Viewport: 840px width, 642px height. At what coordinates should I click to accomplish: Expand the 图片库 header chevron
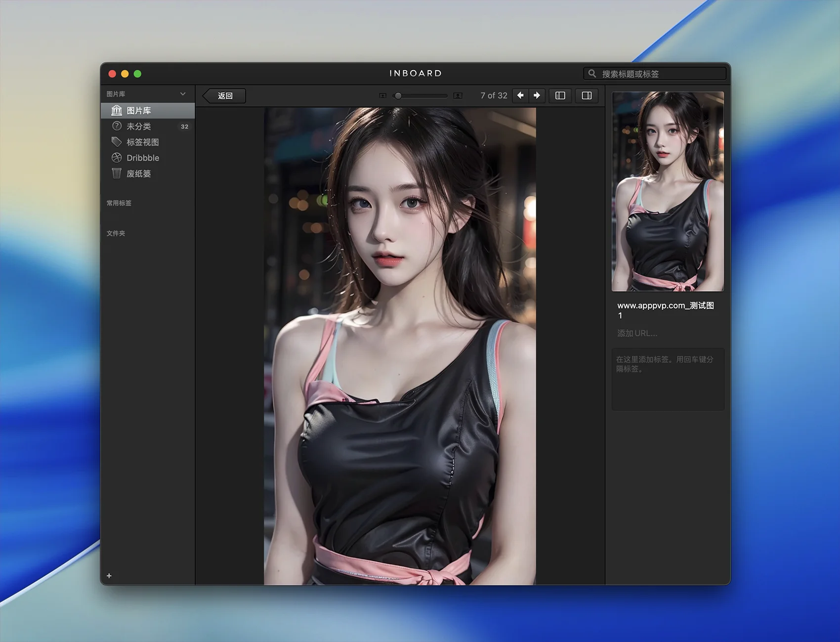pos(183,94)
